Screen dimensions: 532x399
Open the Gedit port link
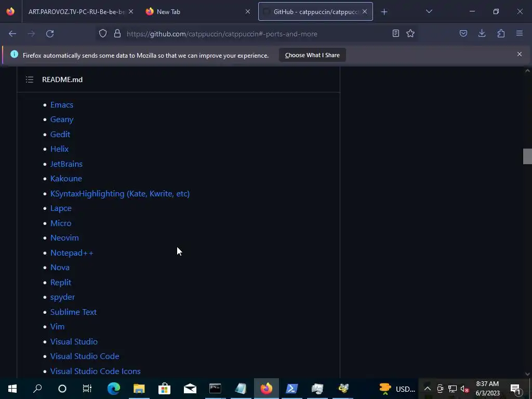pyautogui.click(x=60, y=135)
